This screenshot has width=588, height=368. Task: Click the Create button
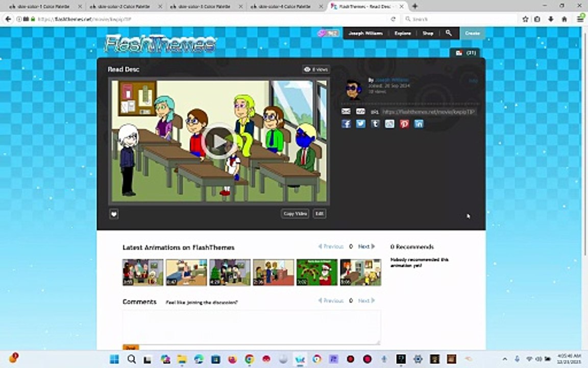[472, 33]
